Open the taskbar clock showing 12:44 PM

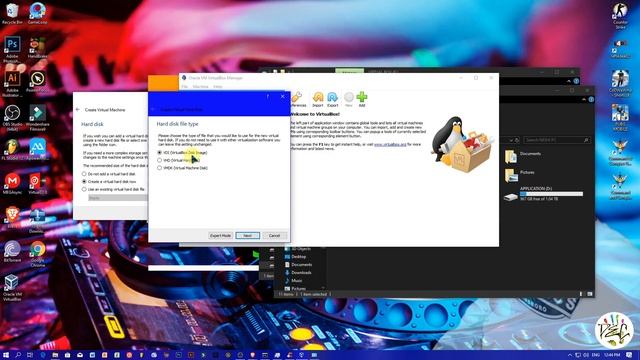coord(612,355)
